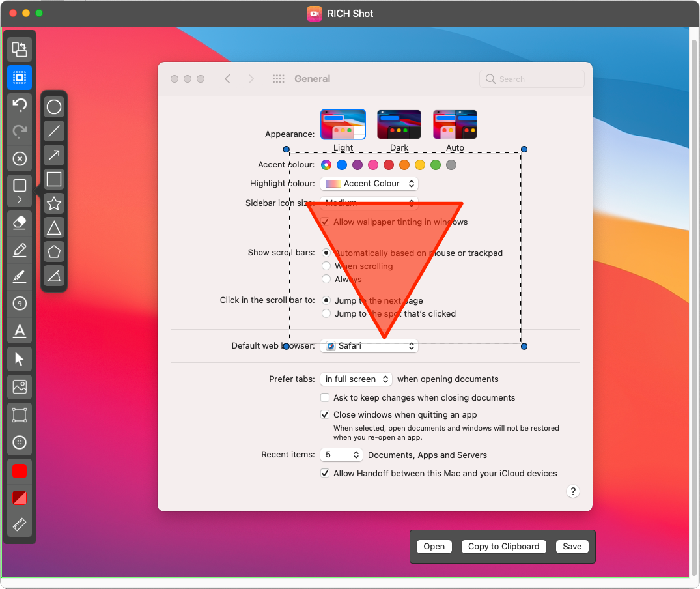Click the insert image tool
Screen dimensions: 700x589
pyautogui.click(x=19, y=387)
